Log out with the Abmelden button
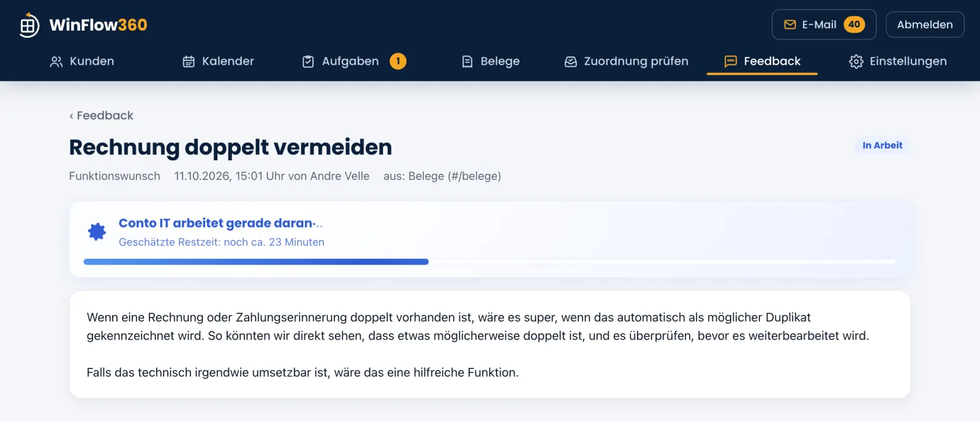 point(925,24)
